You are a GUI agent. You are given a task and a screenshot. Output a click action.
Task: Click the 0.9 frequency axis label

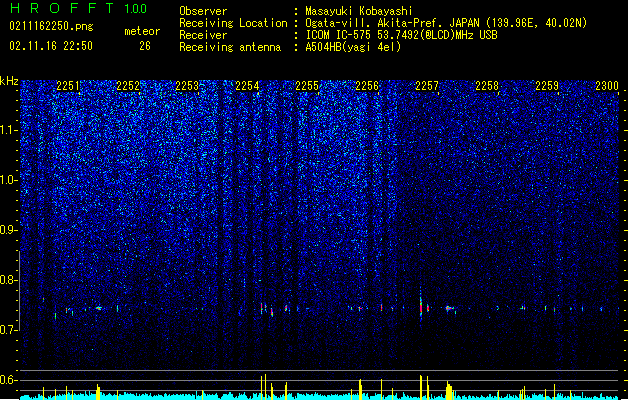(x=9, y=230)
